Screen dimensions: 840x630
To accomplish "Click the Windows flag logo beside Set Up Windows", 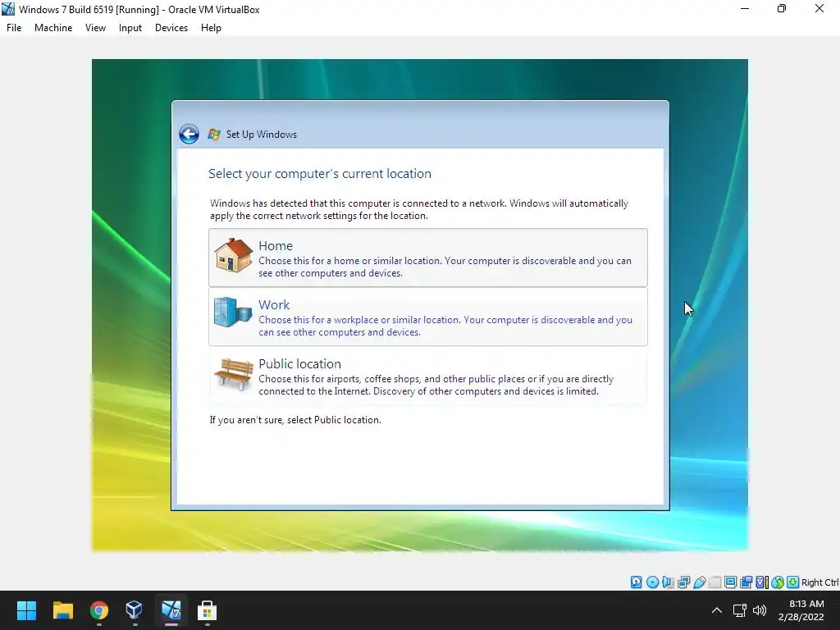I will [x=214, y=135].
